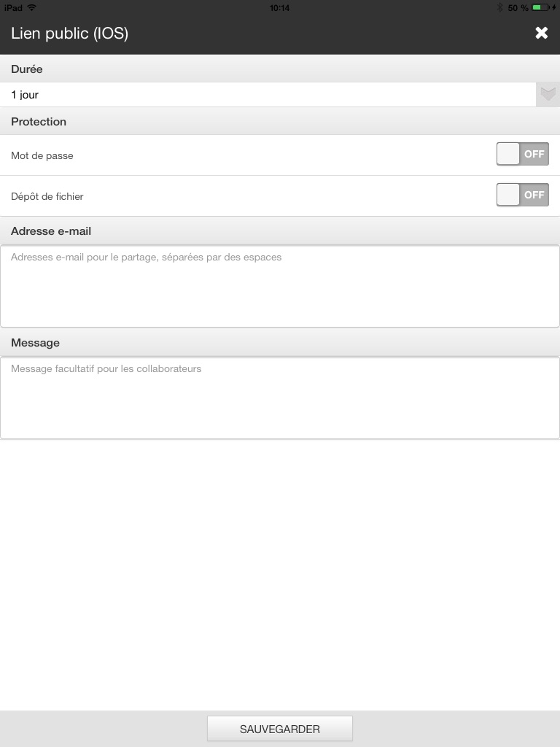This screenshot has height=747, width=560.
Task: Tap the Durée section header
Action: point(27,69)
